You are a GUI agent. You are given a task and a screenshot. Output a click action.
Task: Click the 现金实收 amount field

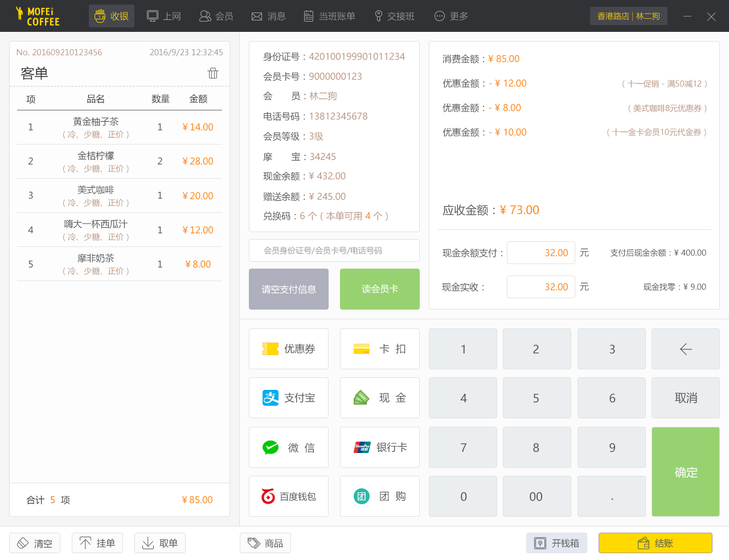coord(541,287)
